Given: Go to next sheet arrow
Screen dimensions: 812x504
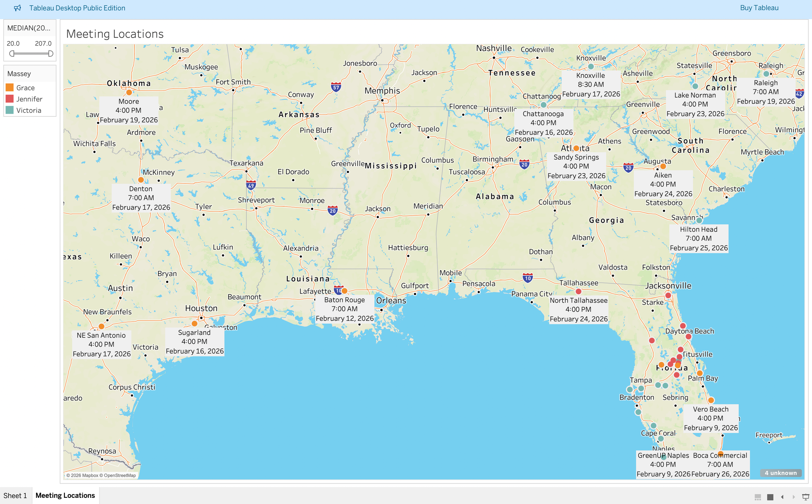Looking at the screenshot, I should pyautogui.click(x=794, y=497).
